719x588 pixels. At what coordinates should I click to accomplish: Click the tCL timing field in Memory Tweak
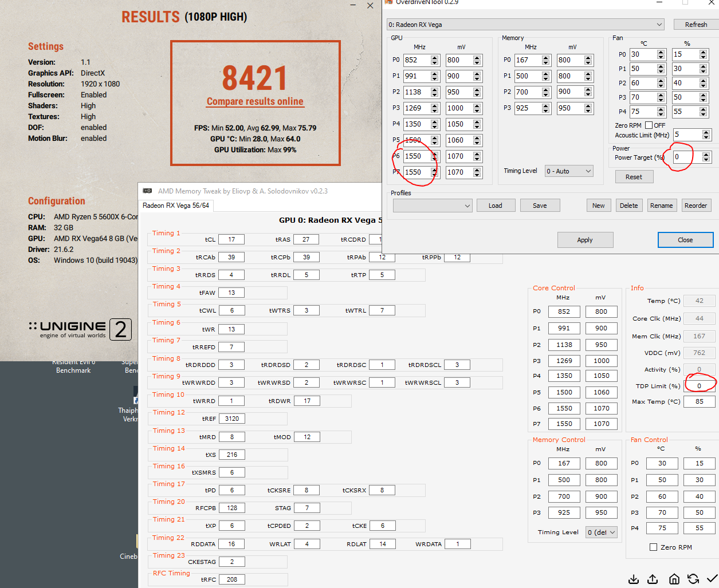[x=231, y=239]
